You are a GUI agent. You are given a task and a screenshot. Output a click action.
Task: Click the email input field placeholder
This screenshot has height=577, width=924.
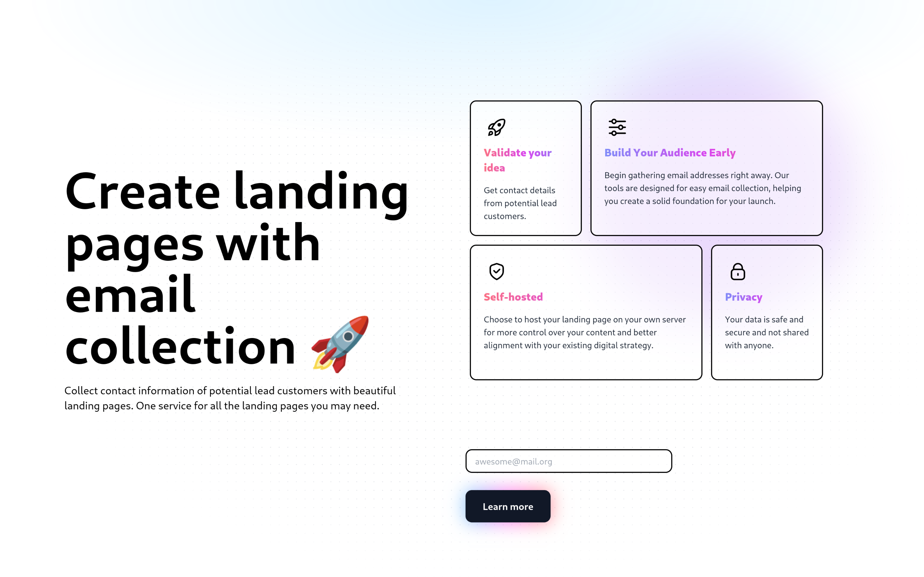[569, 461]
